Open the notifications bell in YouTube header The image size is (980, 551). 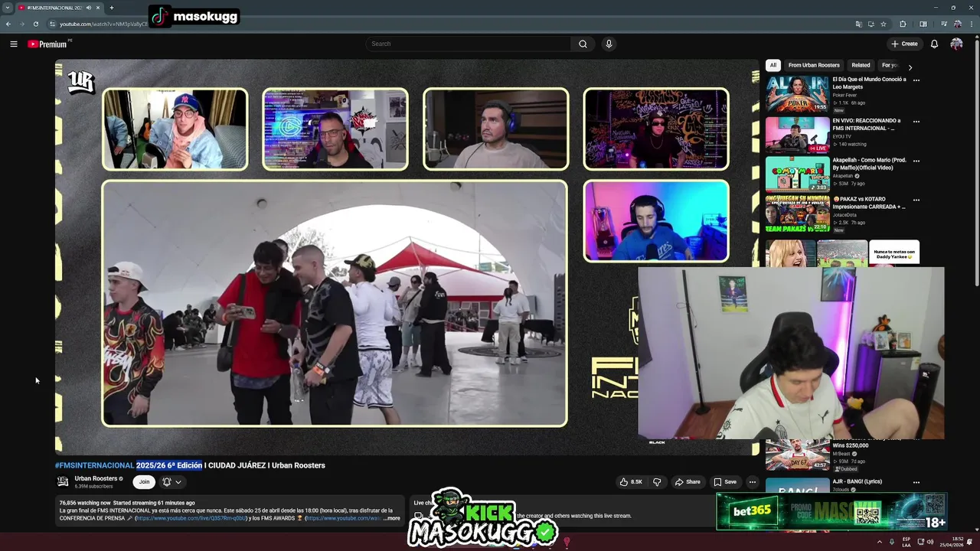(x=934, y=44)
